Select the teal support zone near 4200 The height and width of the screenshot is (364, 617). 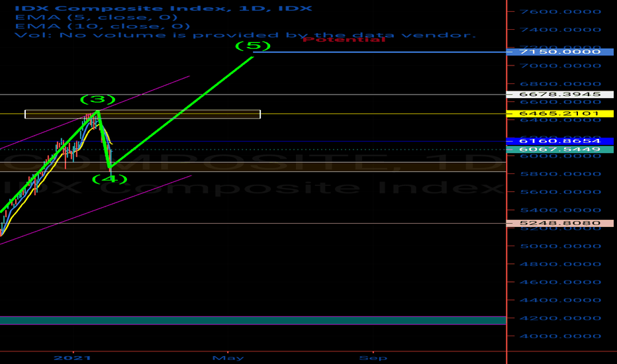pyautogui.click(x=253, y=320)
